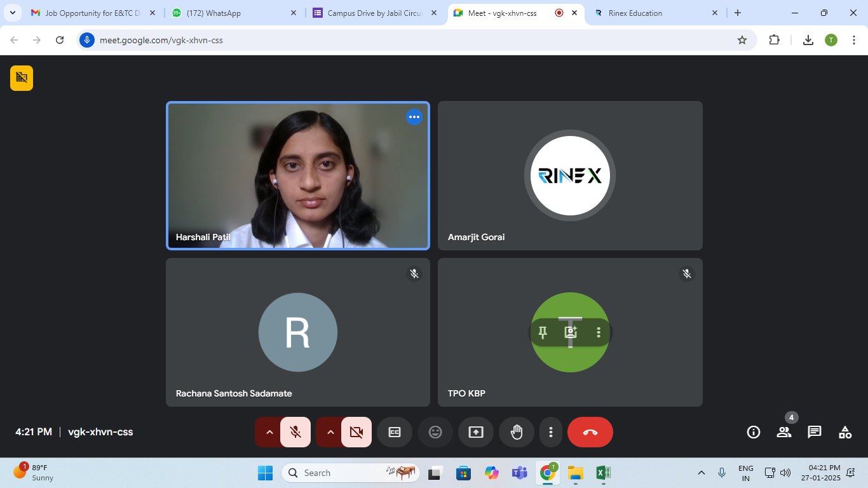Open options on Harshali Patil's tile
This screenshot has height=488, width=868.
(414, 117)
